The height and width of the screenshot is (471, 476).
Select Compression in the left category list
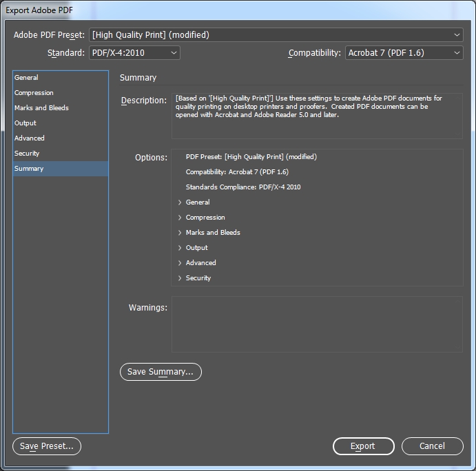[x=61, y=93]
